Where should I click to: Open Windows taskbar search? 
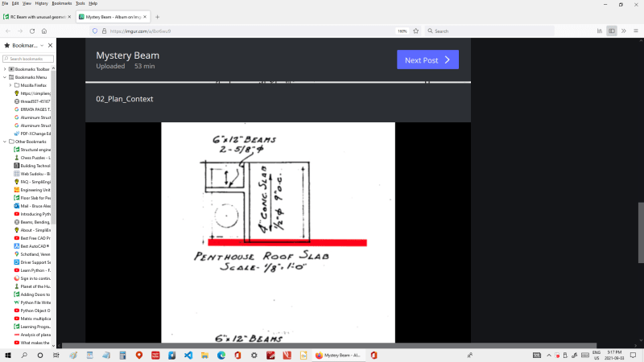coord(24,356)
